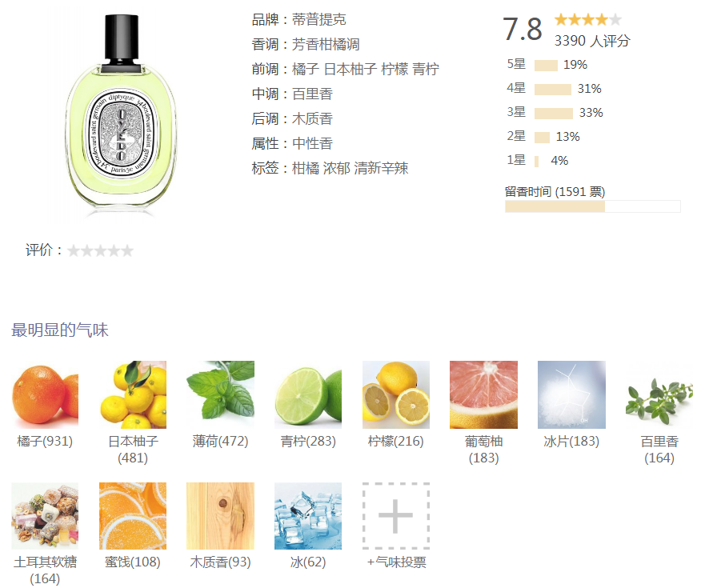This screenshot has height=588, width=701.
Task: Open the brand link 蒂普提克
Action: point(318,19)
